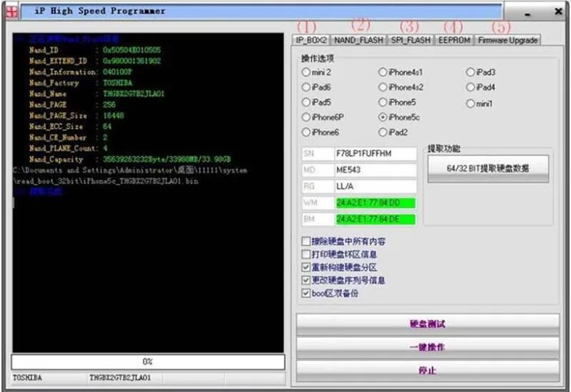Switch to the IP_BOX2 tab
The width and height of the screenshot is (571, 392).
[x=311, y=40]
